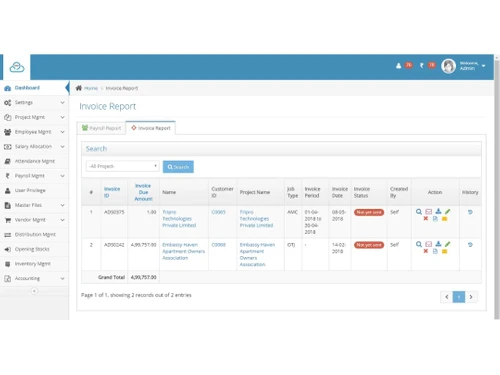Image resolution: width=500 pixels, height=375 pixels.
Task: Open customer ID link in AD00375 row
Action: click(219, 212)
